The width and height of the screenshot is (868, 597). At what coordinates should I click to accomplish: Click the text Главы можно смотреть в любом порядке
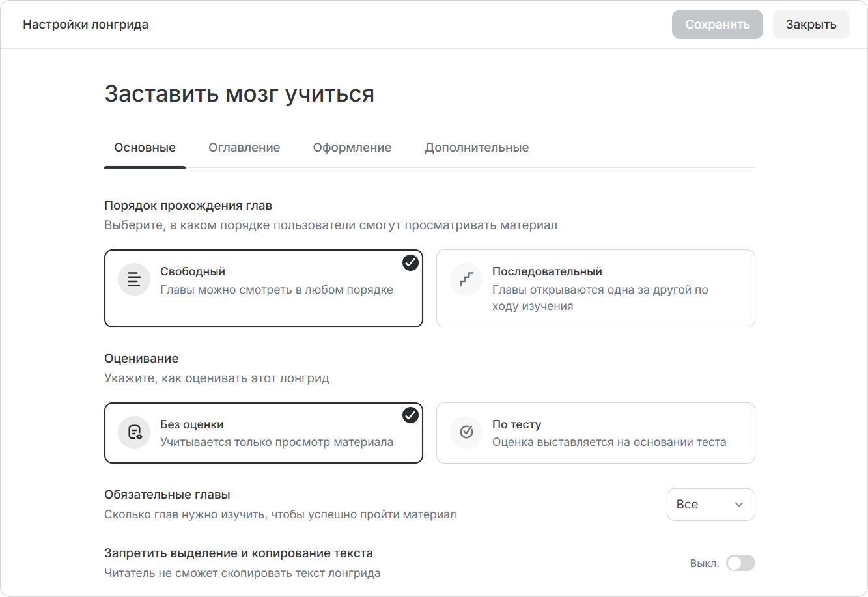click(x=277, y=290)
